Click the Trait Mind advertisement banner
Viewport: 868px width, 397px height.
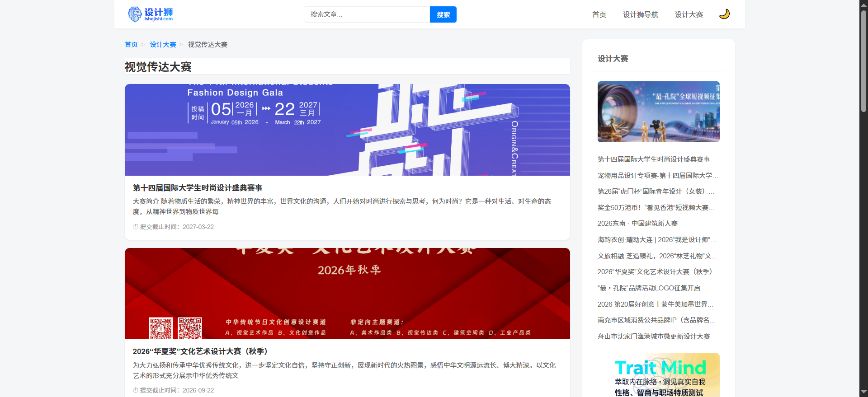[x=659, y=375]
